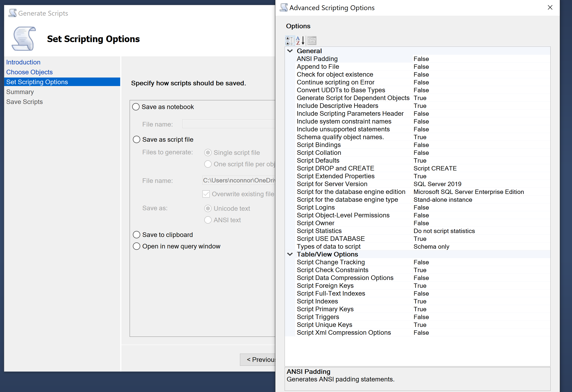This screenshot has height=392, width=572.
Task: Select Save as notebook radio button
Action: (136, 107)
